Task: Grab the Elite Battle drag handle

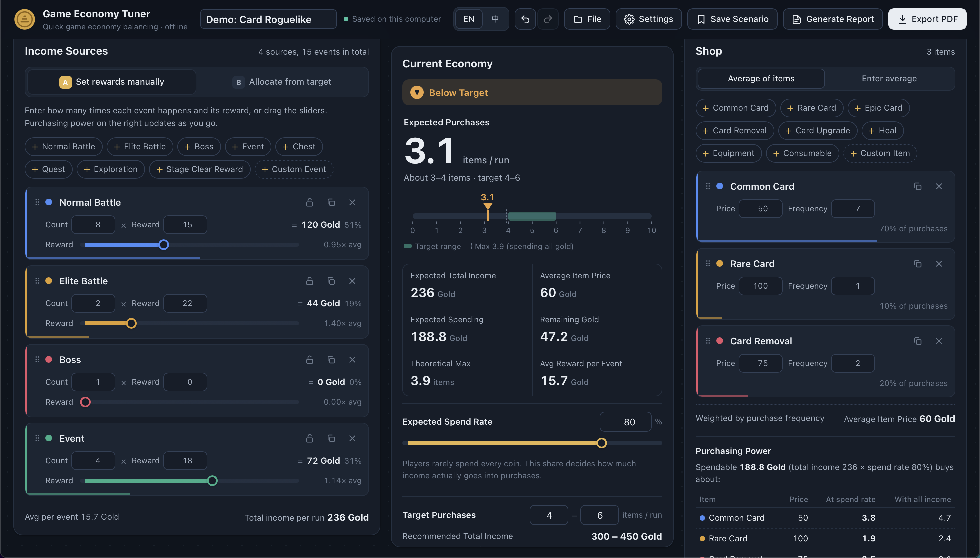Action: click(37, 281)
